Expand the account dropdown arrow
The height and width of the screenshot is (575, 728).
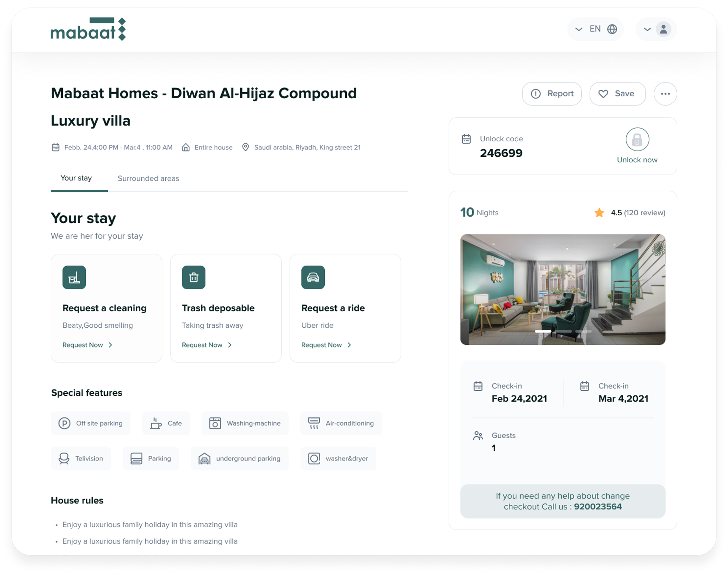point(647,30)
